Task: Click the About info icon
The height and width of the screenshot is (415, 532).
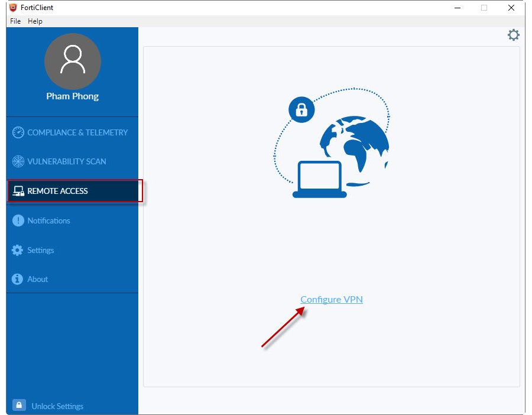Action: 18,279
